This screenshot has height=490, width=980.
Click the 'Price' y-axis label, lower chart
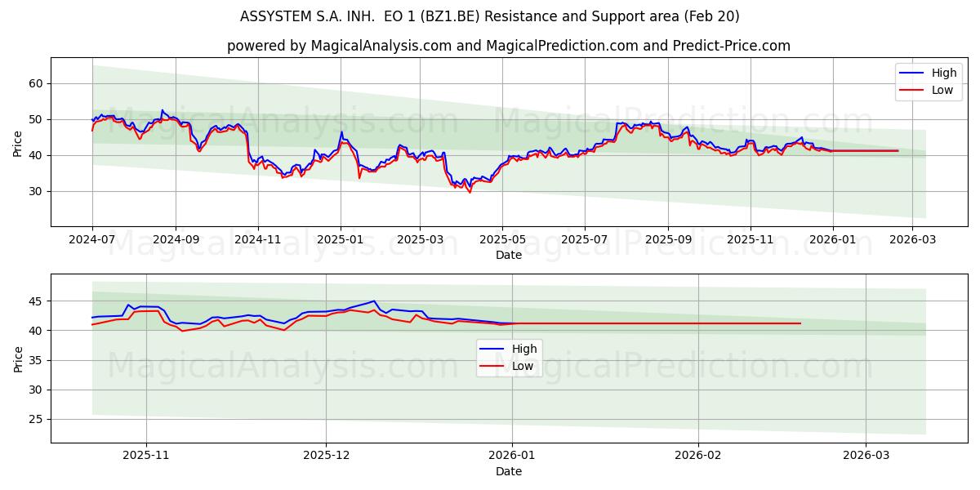(x=18, y=359)
